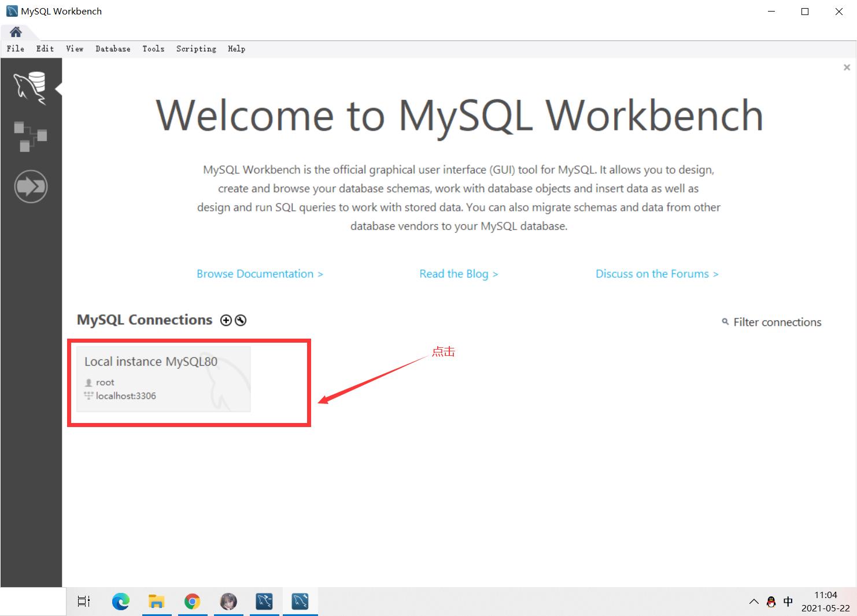Open the Scripting menu
857x616 pixels.
point(196,49)
